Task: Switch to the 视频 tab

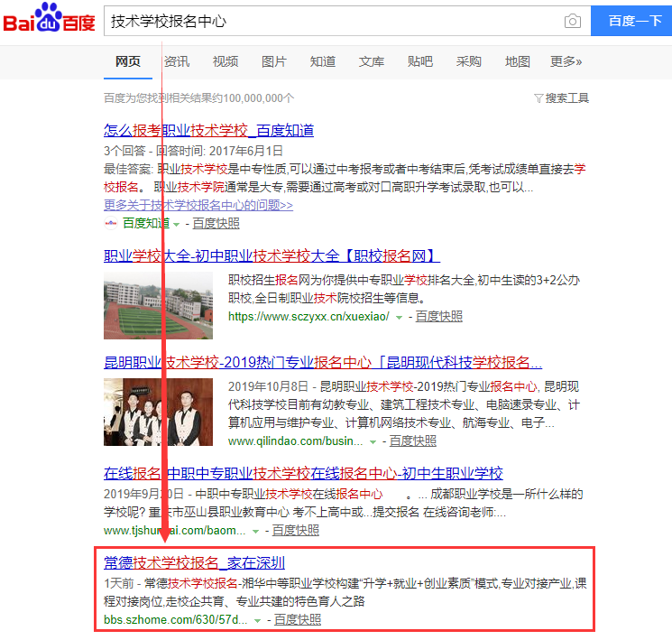Action: [226, 61]
